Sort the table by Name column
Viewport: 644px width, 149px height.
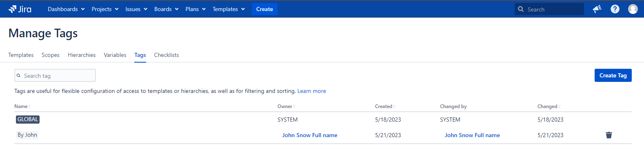(22, 106)
